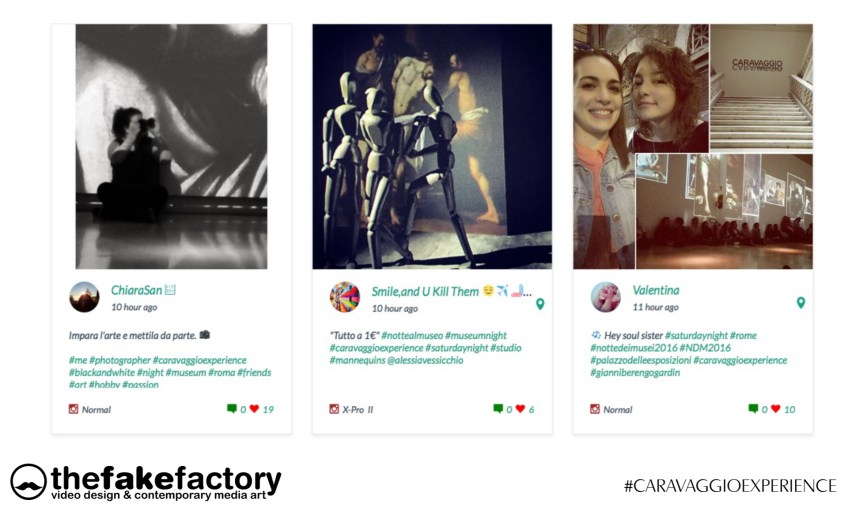Screen dimensions: 848x507
Task: Follow the #blackandwhite hashtag
Action: coord(102,372)
